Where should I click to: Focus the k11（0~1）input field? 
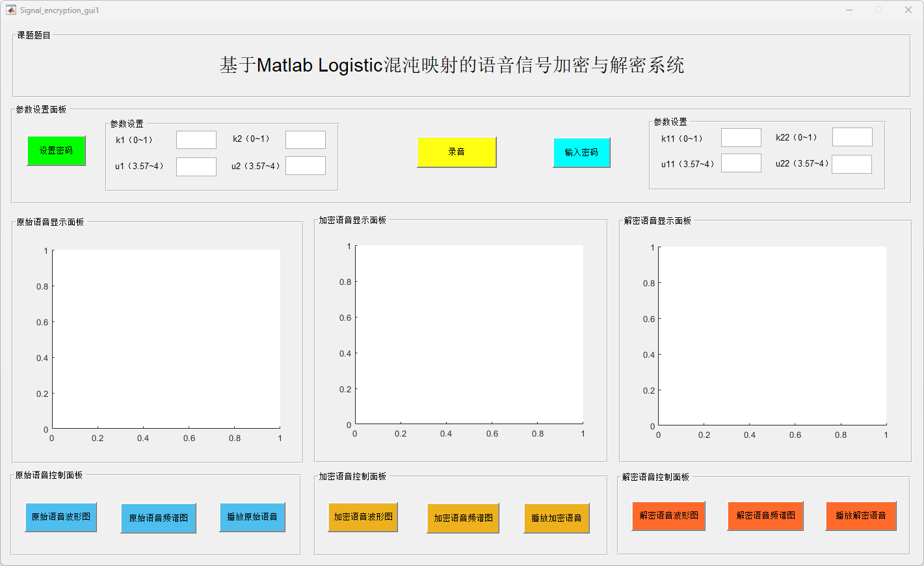[741, 138]
